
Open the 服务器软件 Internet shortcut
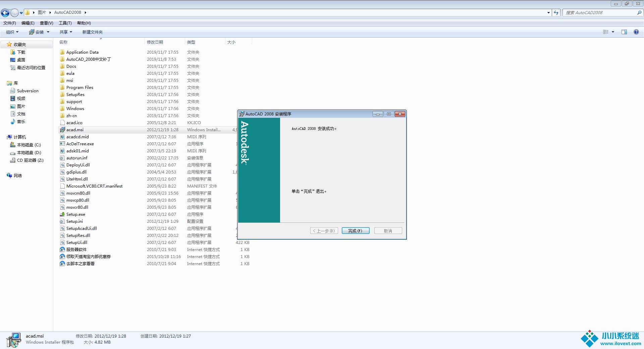click(x=76, y=250)
